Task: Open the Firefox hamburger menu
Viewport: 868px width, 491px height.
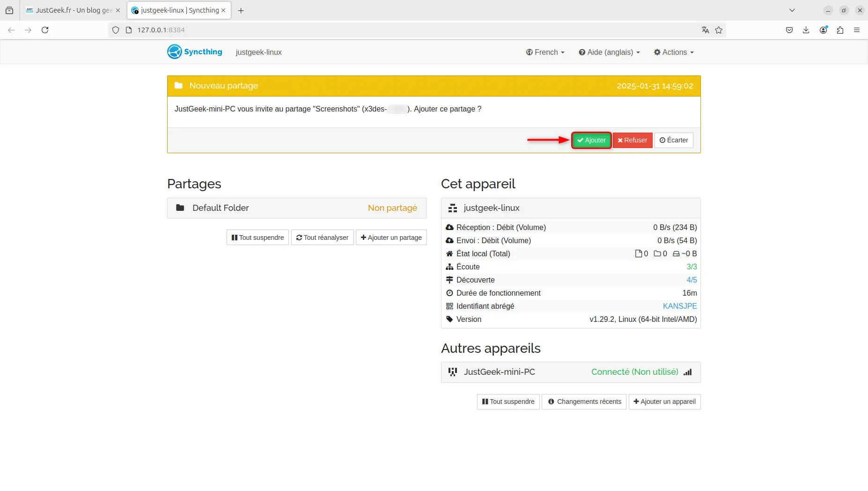Action: (x=857, y=30)
